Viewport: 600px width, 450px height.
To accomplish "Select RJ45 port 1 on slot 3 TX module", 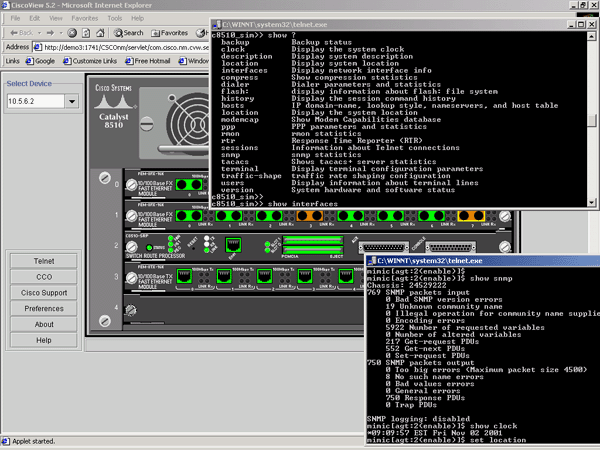I will tap(224, 276).
